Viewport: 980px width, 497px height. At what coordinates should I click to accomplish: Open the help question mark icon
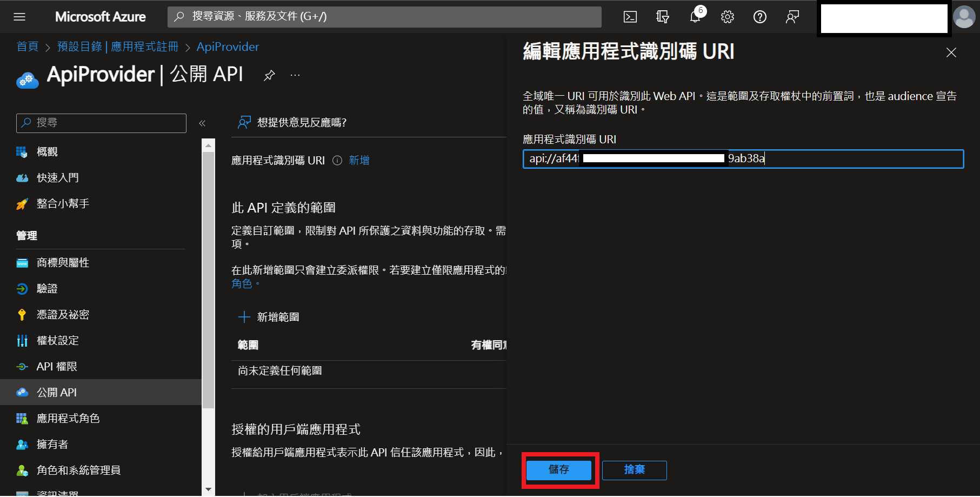[x=760, y=17]
